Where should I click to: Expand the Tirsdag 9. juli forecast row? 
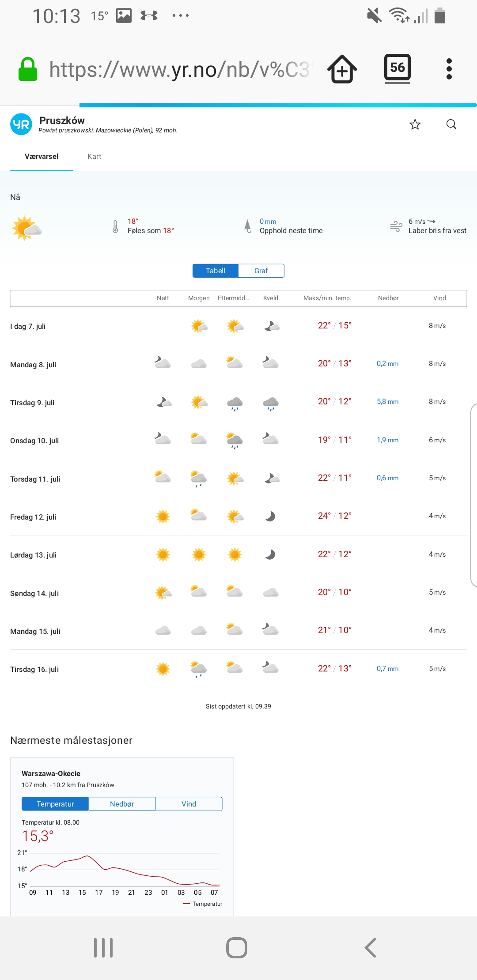[x=238, y=402]
